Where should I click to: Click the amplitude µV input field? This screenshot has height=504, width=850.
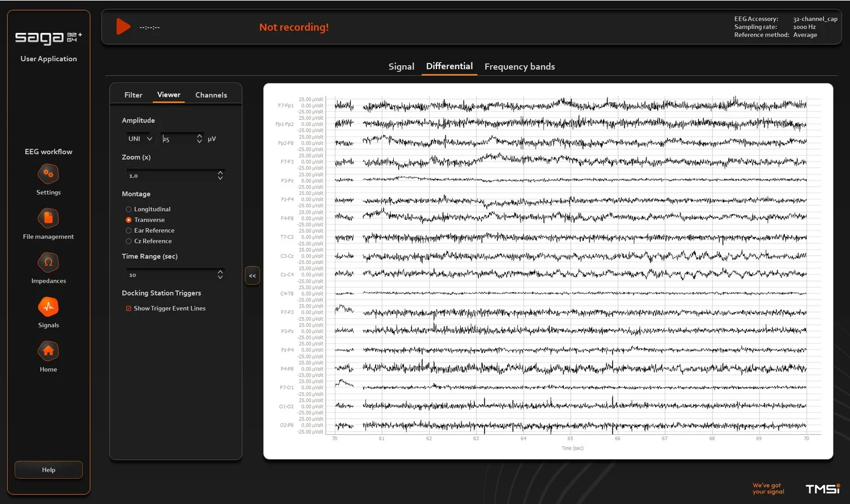(182, 139)
